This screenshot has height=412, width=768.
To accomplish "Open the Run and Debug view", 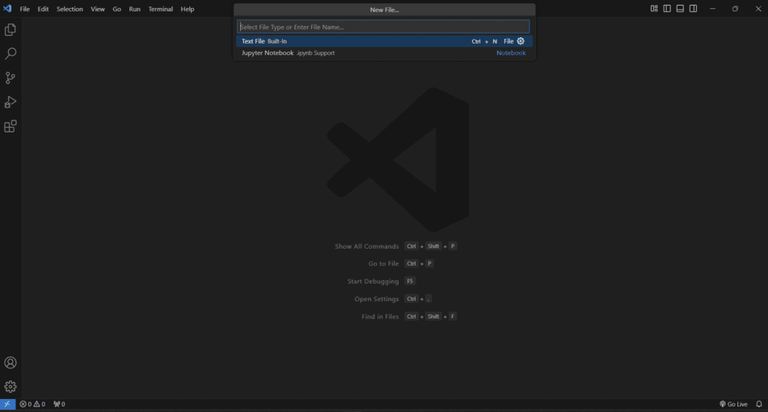I will [10, 102].
